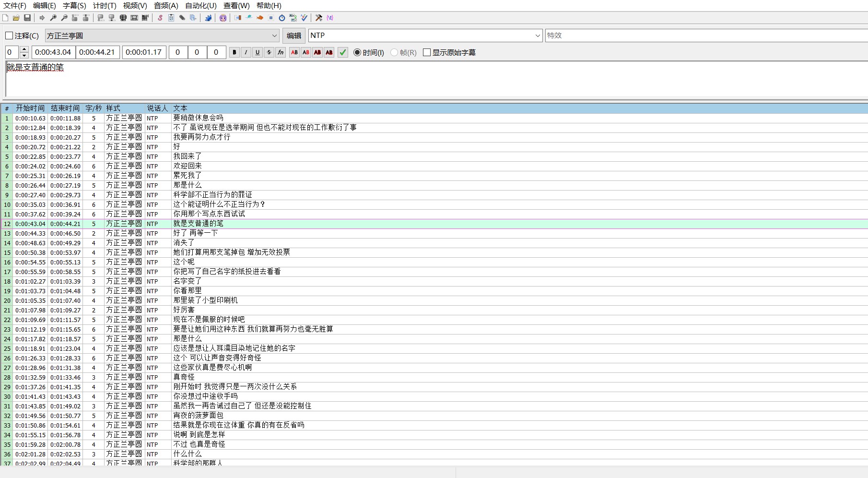868x478 pixels.
Task: Open Options hammer icon
Action: 319,18
